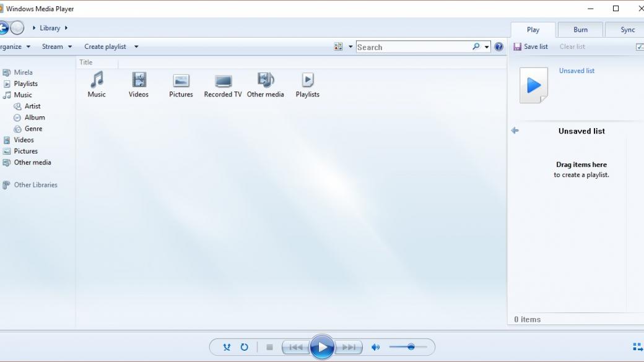Image resolution: width=644 pixels, height=362 pixels.
Task: Toggle repeat mode
Action: click(245, 347)
